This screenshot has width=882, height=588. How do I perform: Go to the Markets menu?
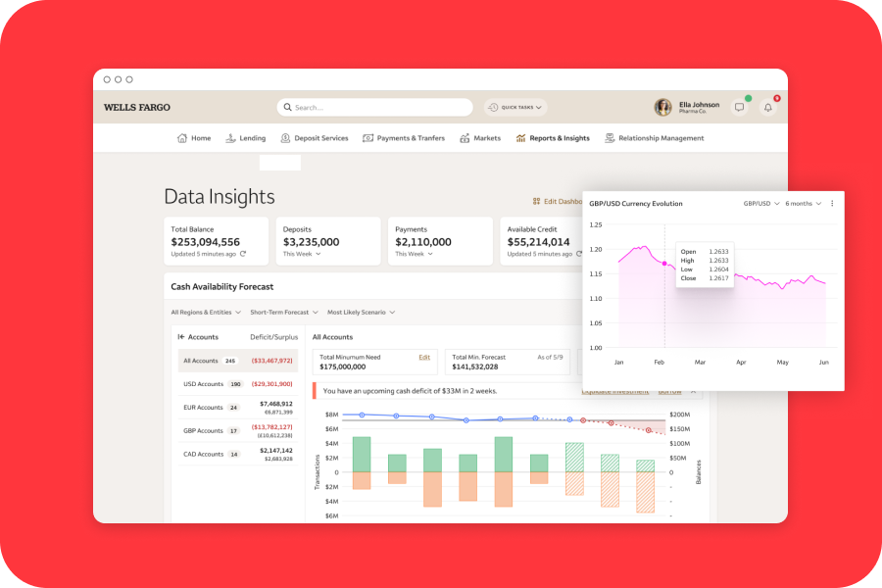[480, 138]
